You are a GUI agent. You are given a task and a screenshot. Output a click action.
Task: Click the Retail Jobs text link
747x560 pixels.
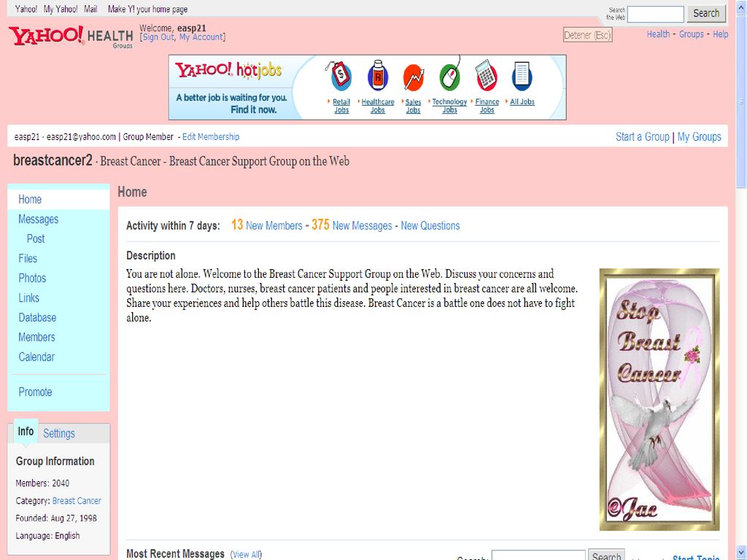341,106
